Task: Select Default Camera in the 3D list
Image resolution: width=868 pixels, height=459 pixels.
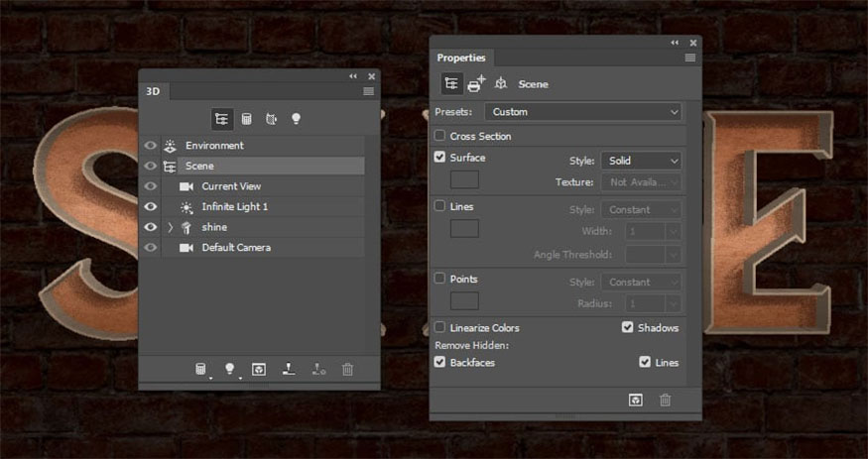Action: (235, 248)
